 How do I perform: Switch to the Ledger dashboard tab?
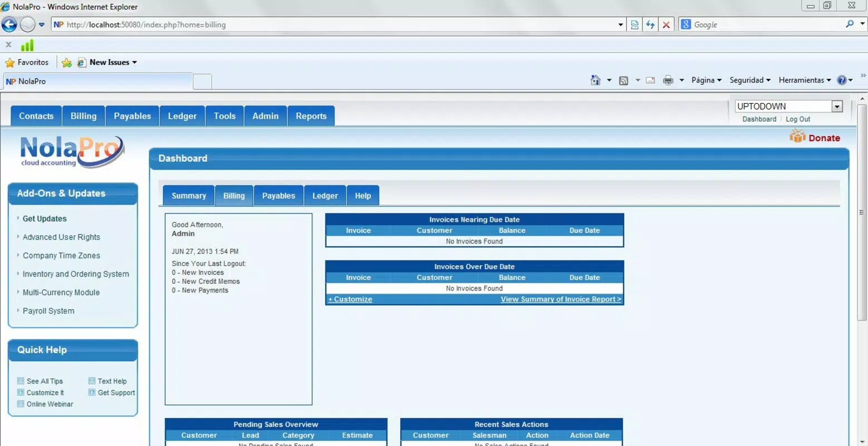(x=325, y=196)
